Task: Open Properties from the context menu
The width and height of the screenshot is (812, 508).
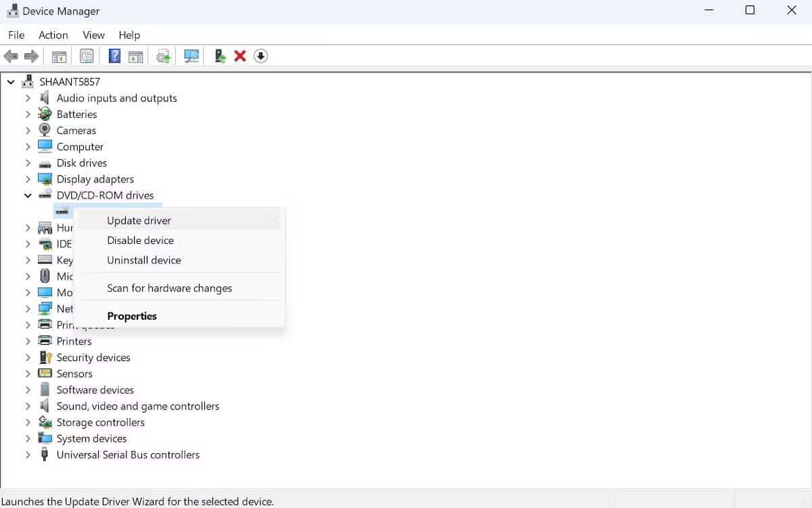Action: [132, 316]
